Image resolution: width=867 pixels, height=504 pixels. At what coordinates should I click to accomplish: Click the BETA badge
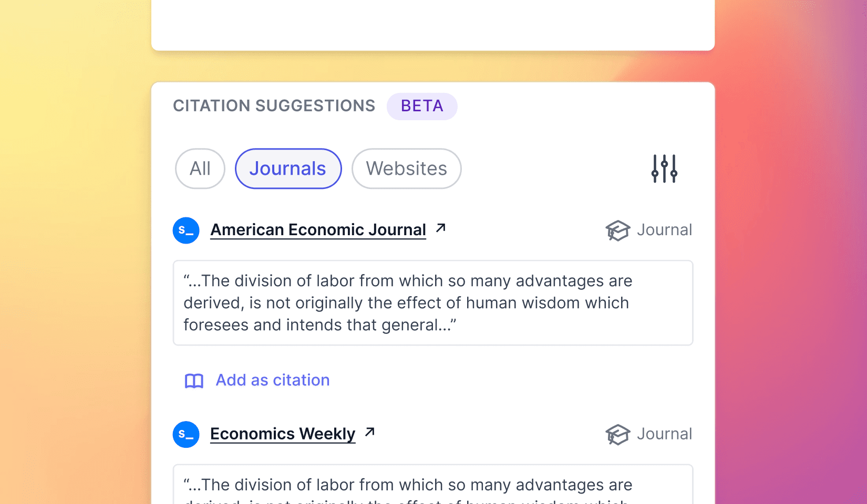click(422, 106)
